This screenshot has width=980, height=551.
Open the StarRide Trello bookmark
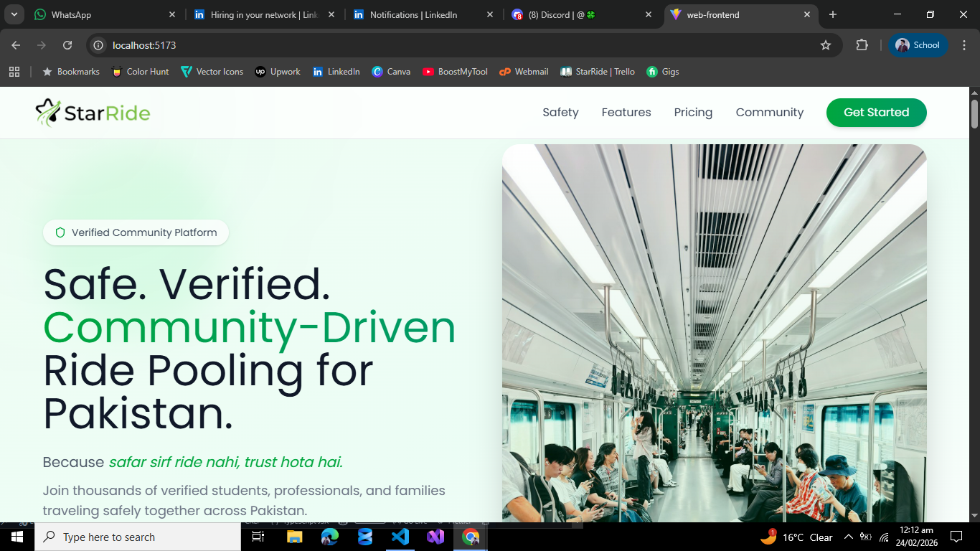(x=598, y=72)
